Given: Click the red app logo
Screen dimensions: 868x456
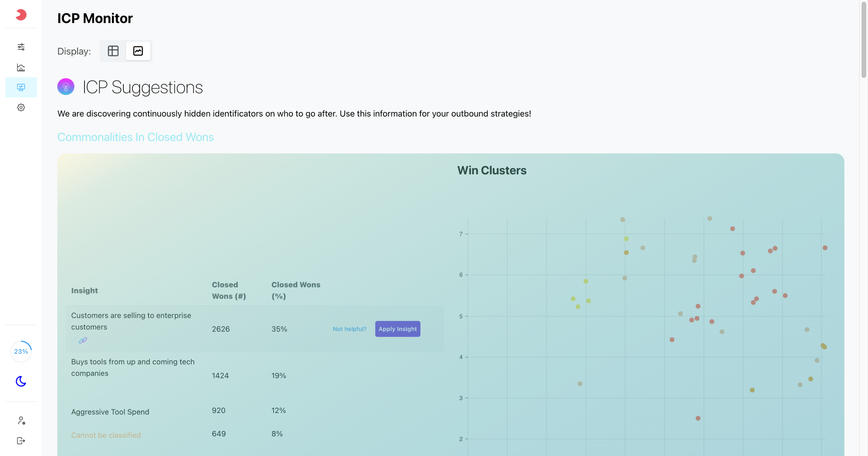Looking at the screenshot, I should click(x=21, y=15).
